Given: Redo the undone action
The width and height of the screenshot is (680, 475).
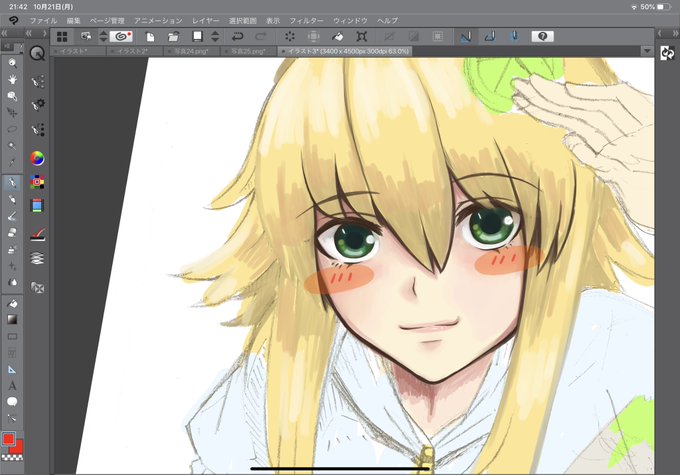Looking at the screenshot, I should pos(261,36).
